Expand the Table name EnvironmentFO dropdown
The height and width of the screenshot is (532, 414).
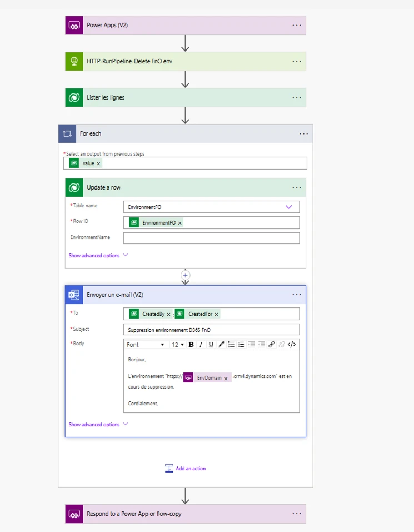pos(288,207)
